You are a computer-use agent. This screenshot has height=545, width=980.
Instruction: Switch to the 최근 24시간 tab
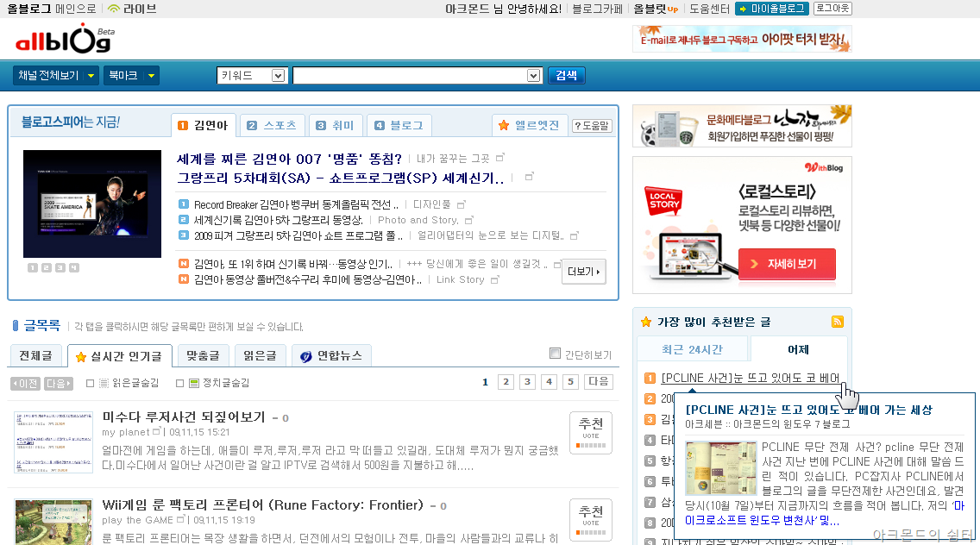point(693,349)
